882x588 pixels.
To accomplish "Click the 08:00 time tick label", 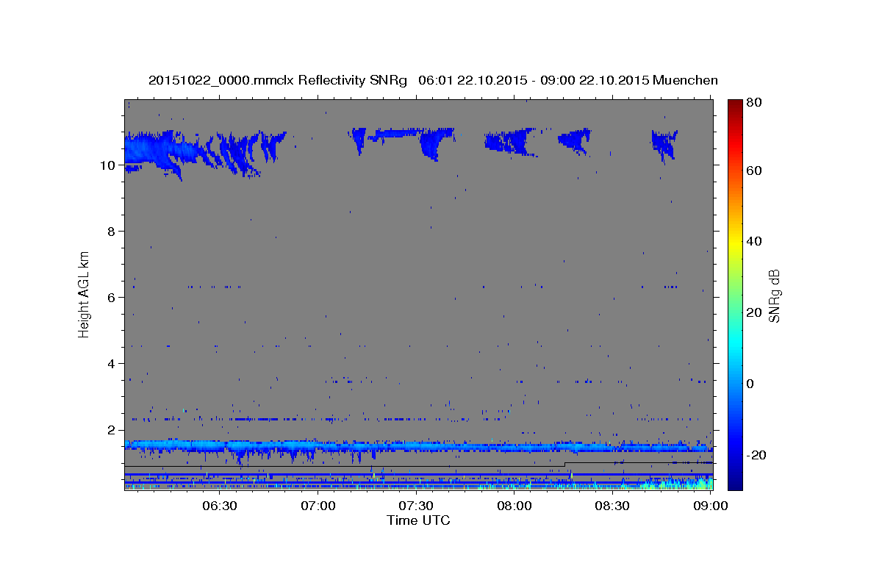I will [x=514, y=506].
